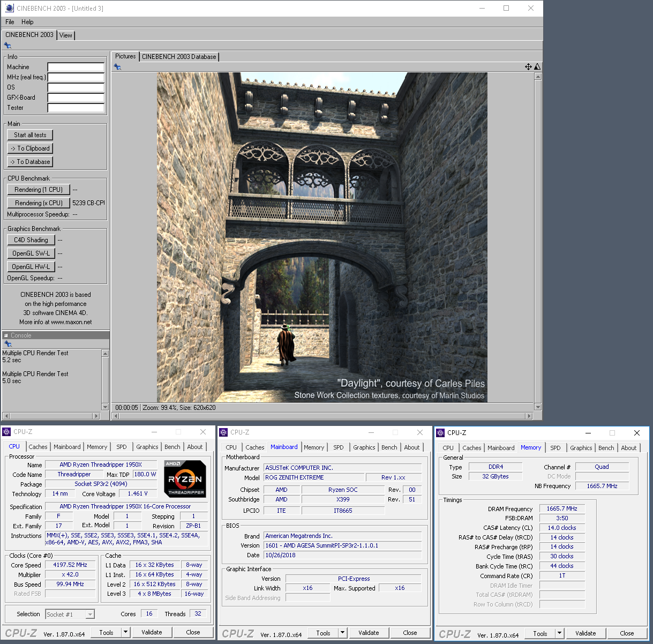Click the 00:00:05 render time status

click(x=126, y=408)
